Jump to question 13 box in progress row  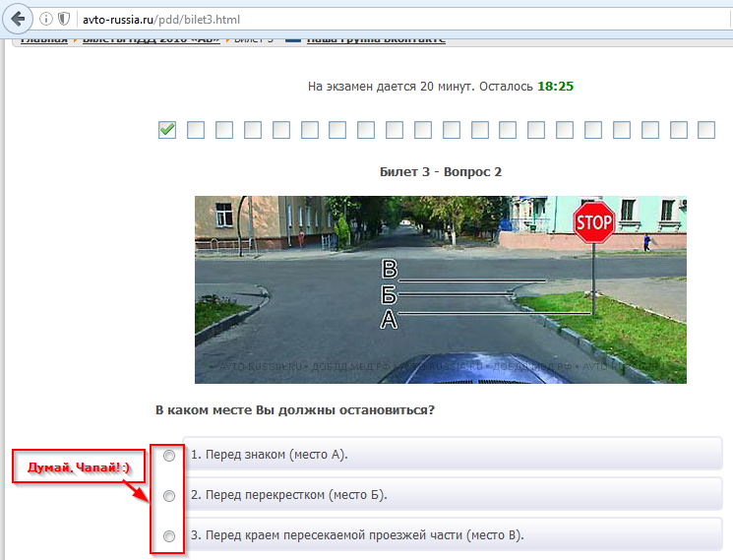pos(508,130)
